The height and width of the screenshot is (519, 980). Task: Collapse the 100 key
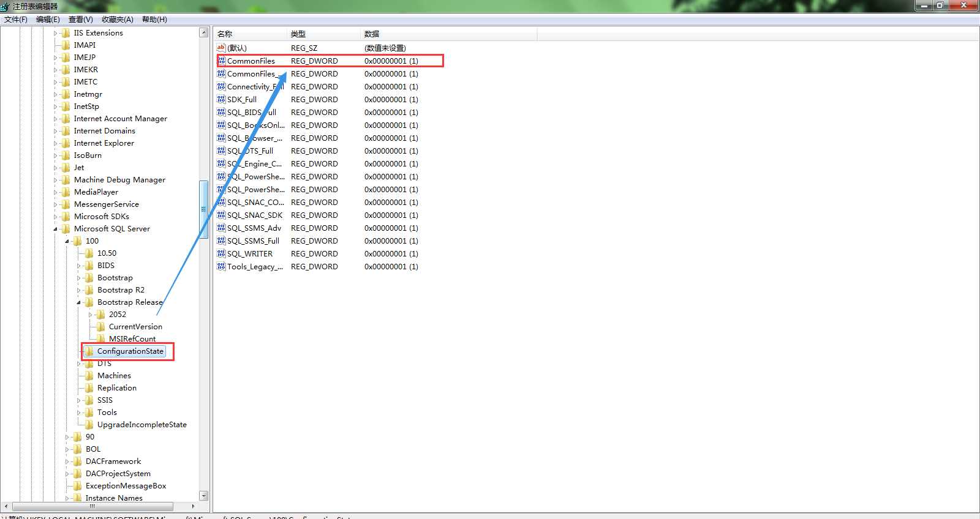point(67,241)
